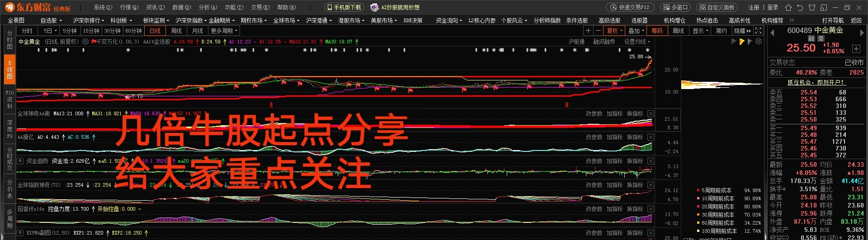Viewport: 868px width, 240px height.
Task: Click 换指标 in the AA操亿 pane
Action: pyautogui.click(x=635, y=137)
